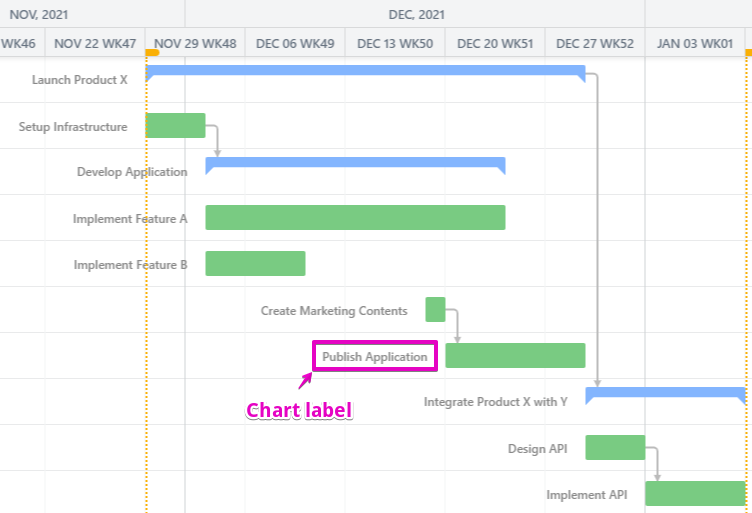
Task: Click the orange project start marker
Action: pyautogui.click(x=152, y=52)
